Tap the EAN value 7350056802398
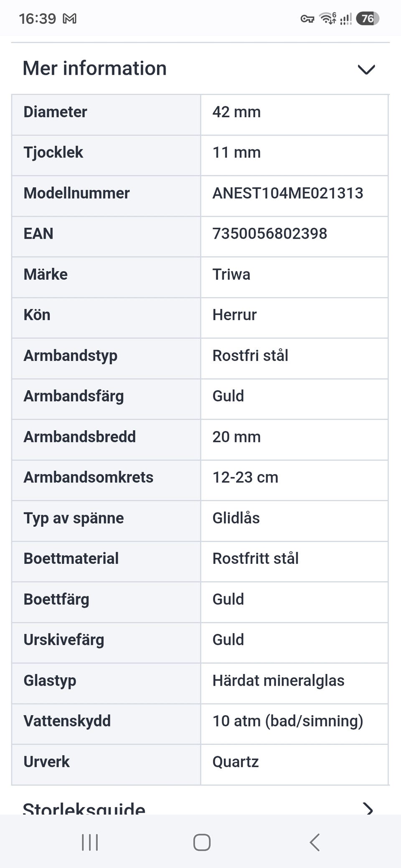The image size is (401, 868). pyautogui.click(x=270, y=234)
